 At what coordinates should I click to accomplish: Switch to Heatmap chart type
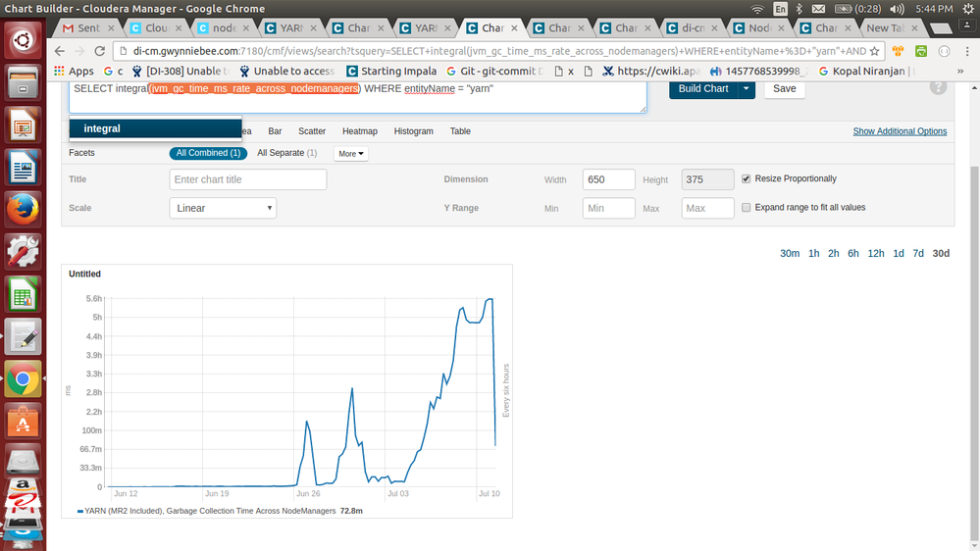359,131
